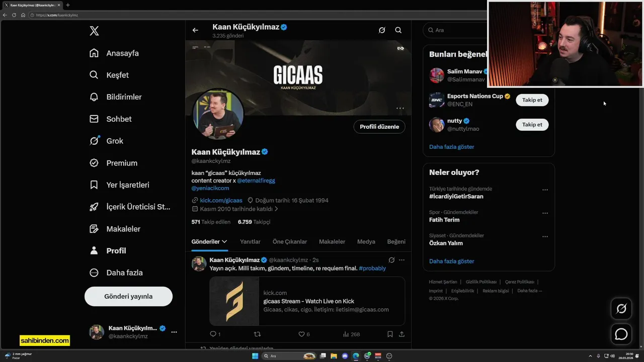The image size is (644, 362).
Task: Open Windows Start menu
Action: 255,356
